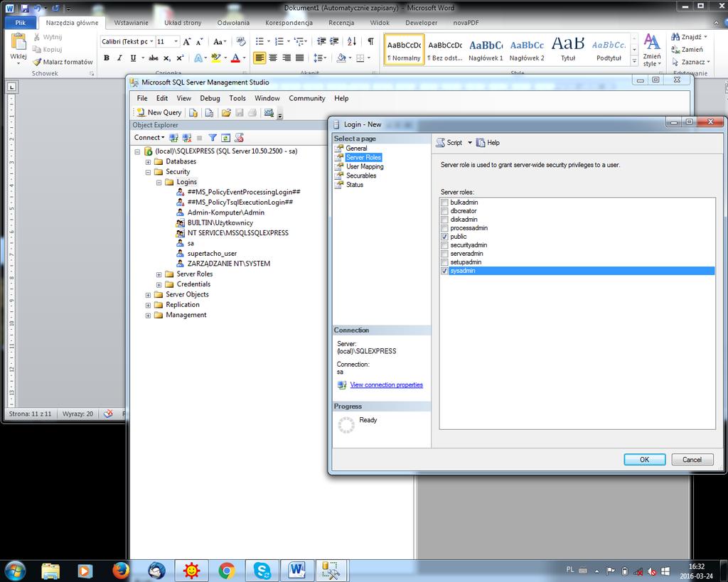Screen dimensions: 728x582
Task: Click the font color red A swatch
Action: coord(235,58)
